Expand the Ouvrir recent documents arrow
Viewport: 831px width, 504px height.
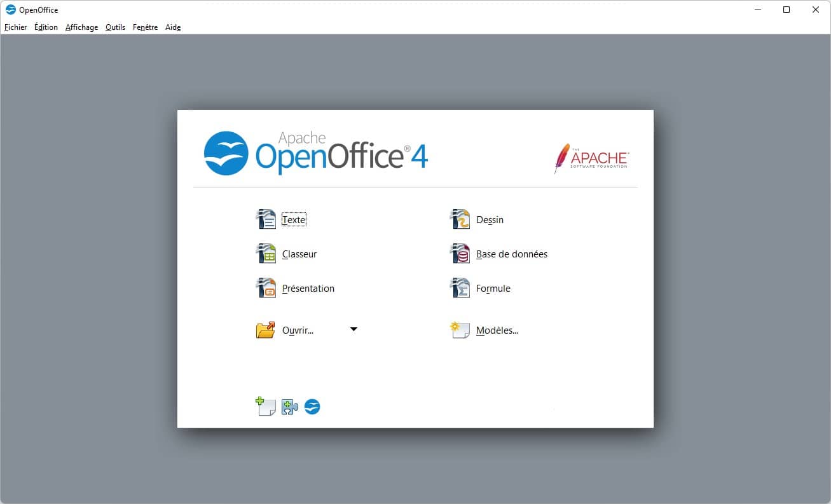click(354, 329)
